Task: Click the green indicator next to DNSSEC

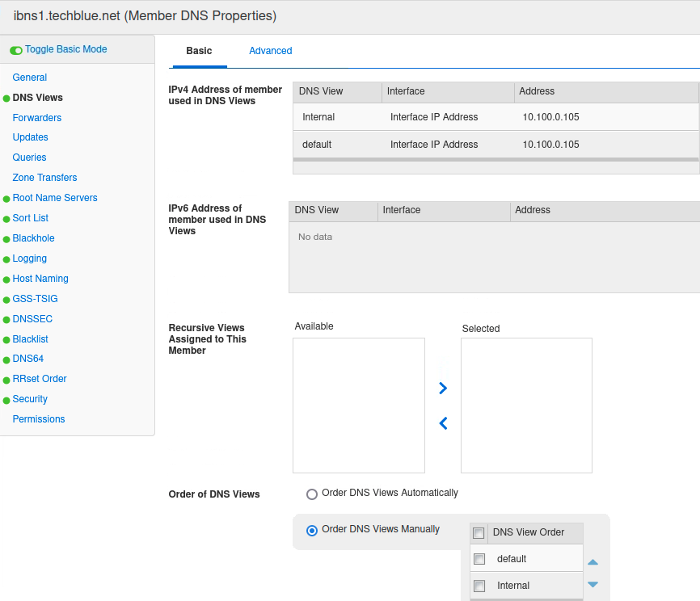Action: (6, 318)
